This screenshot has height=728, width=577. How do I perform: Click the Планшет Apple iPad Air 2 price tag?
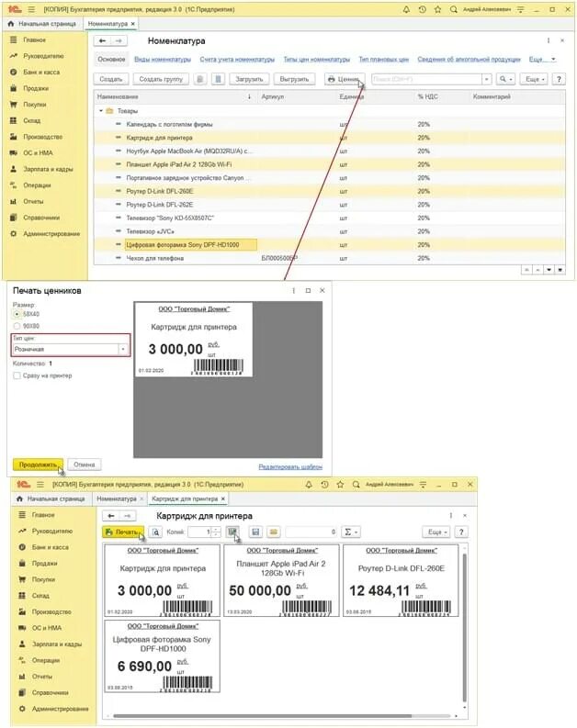point(281,581)
